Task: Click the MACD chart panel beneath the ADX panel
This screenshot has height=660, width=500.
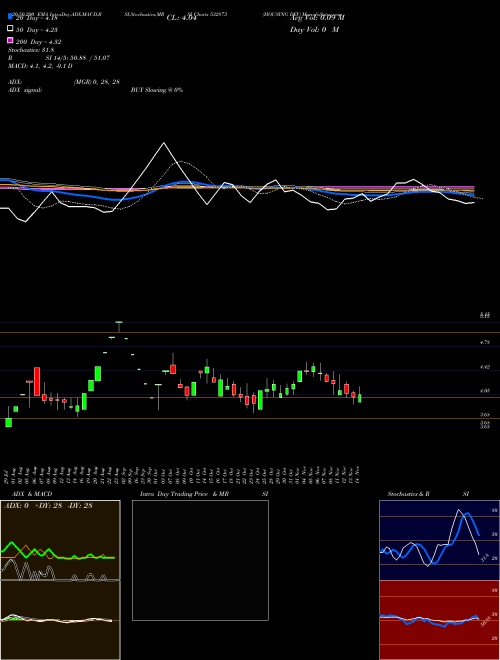Action: [x=60, y=620]
